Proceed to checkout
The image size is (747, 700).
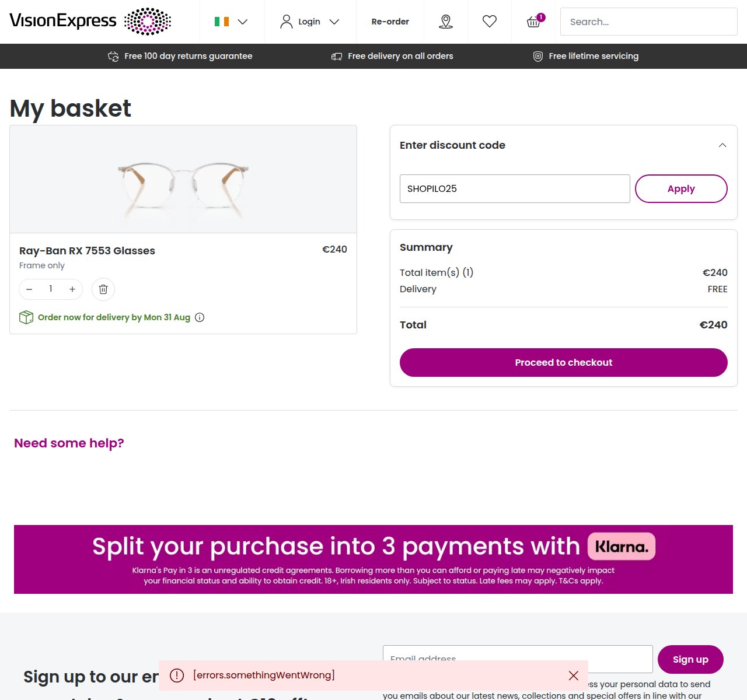click(564, 362)
